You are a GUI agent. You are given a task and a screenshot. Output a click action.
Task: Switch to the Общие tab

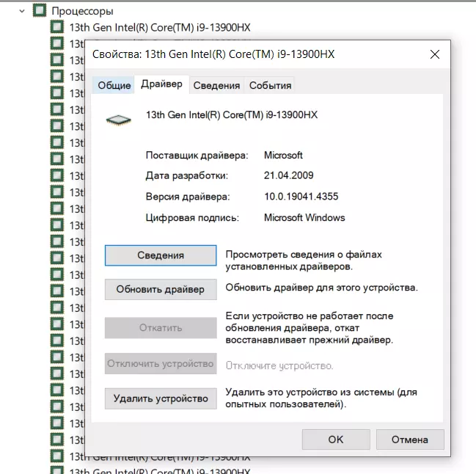coord(114,85)
